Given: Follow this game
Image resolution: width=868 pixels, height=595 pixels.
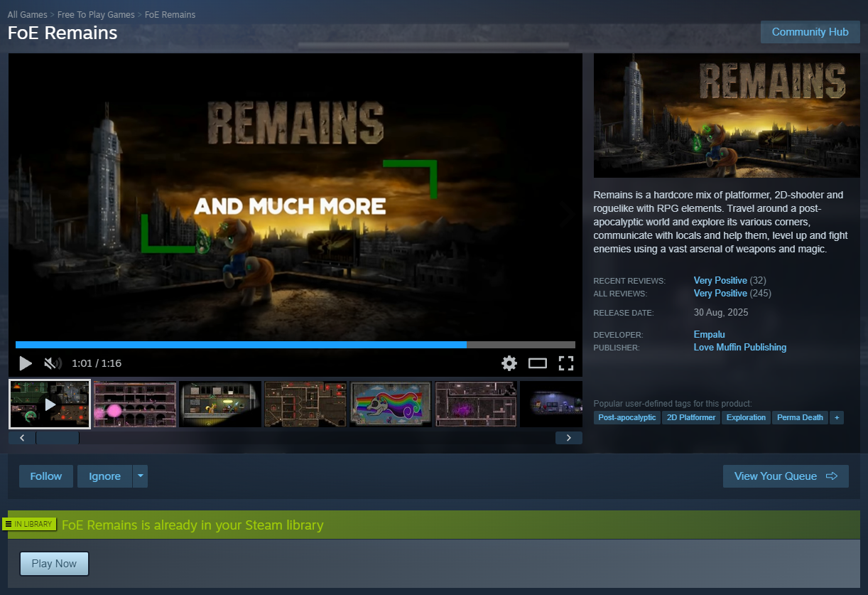Looking at the screenshot, I should pyautogui.click(x=46, y=476).
